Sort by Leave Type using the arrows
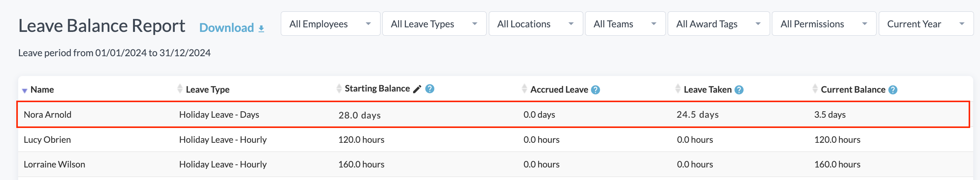 point(180,89)
